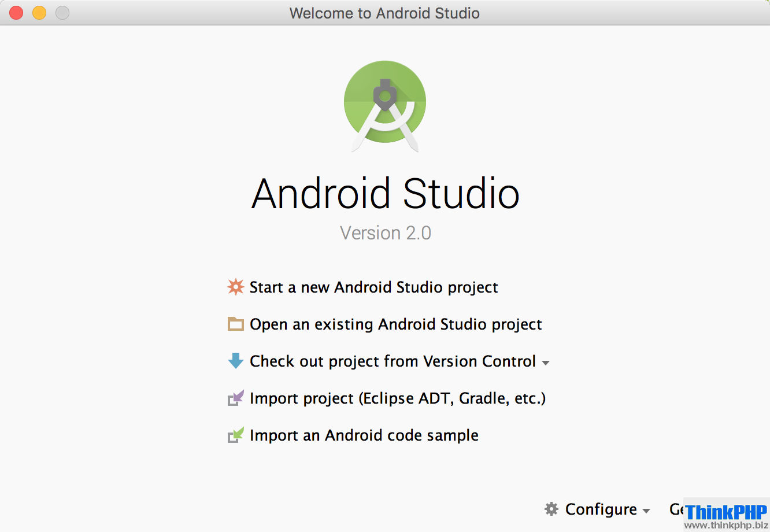Click the purple arrow Import project icon
770x532 pixels.
coord(236,398)
